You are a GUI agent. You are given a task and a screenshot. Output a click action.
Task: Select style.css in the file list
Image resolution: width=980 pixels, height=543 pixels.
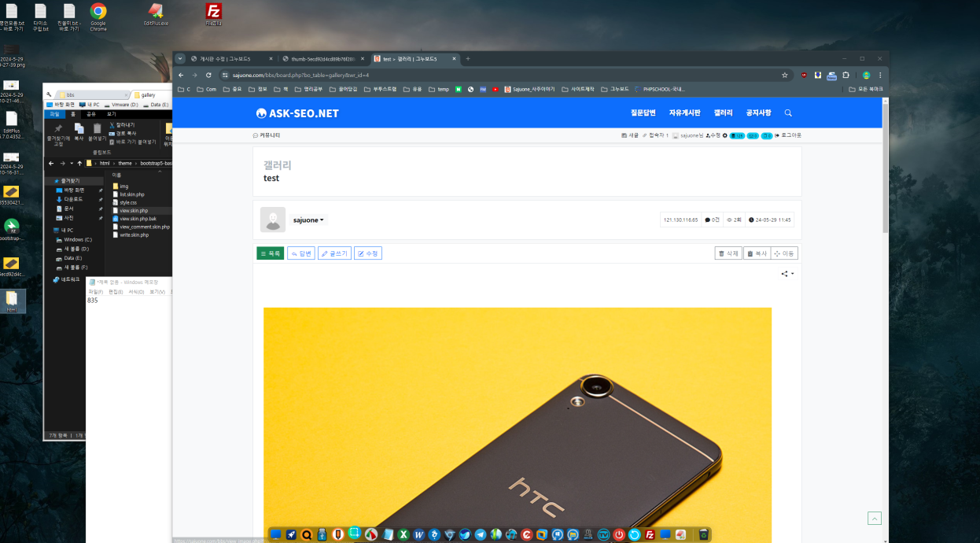coord(123,202)
